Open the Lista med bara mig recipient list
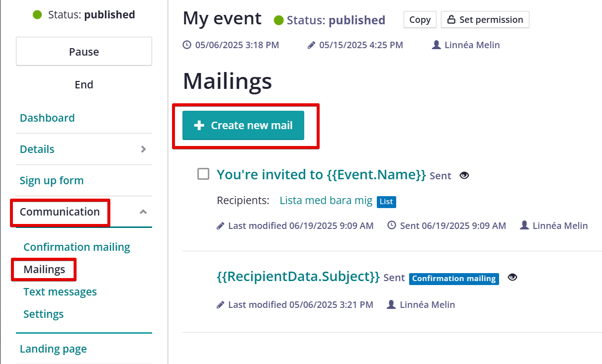 click(326, 201)
